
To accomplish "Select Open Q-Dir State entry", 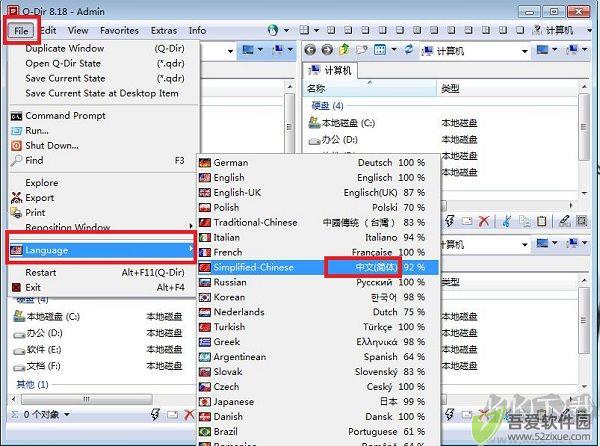I will coord(104,63).
